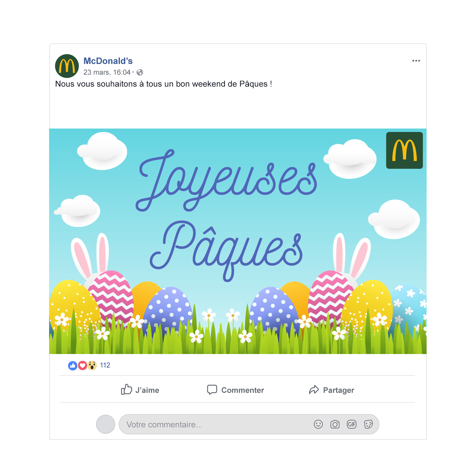Like the post with J'aime
476x476 pixels.
point(140,390)
